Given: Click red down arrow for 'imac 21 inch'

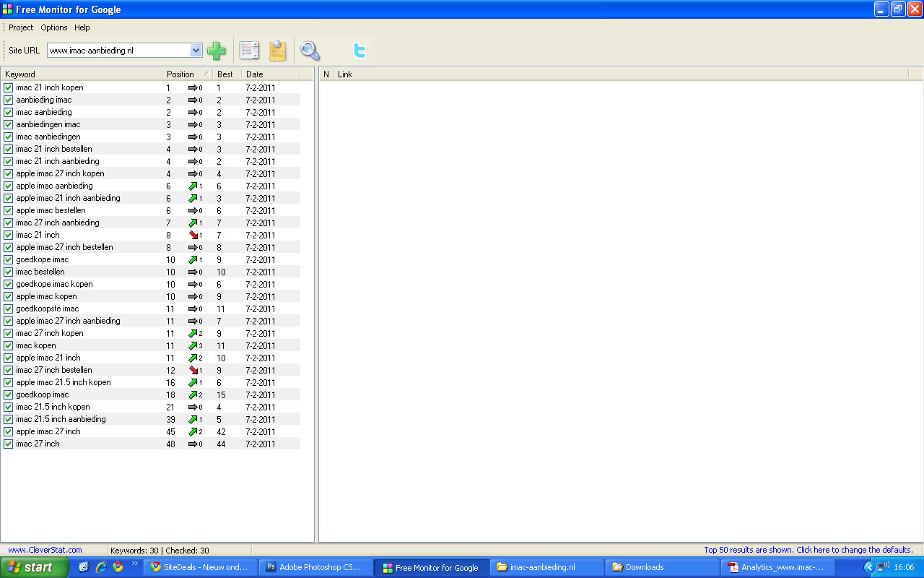Looking at the screenshot, I should [x=193, y=235].
